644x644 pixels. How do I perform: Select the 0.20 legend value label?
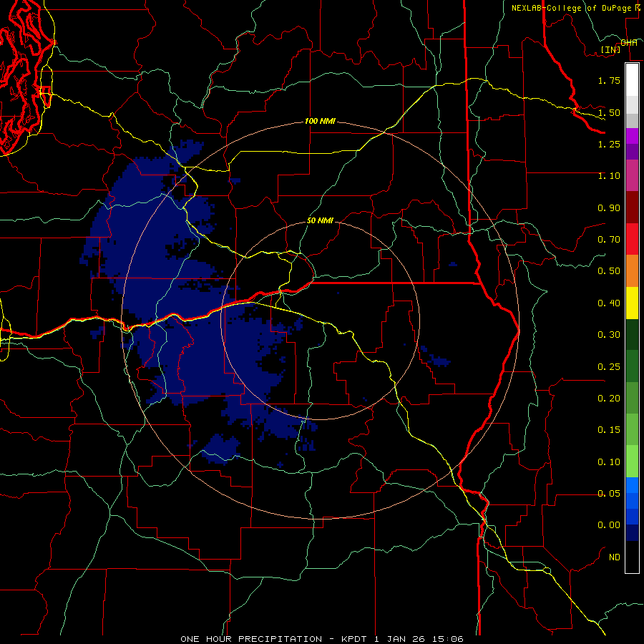pyautogui.click(x=609, y=399)
